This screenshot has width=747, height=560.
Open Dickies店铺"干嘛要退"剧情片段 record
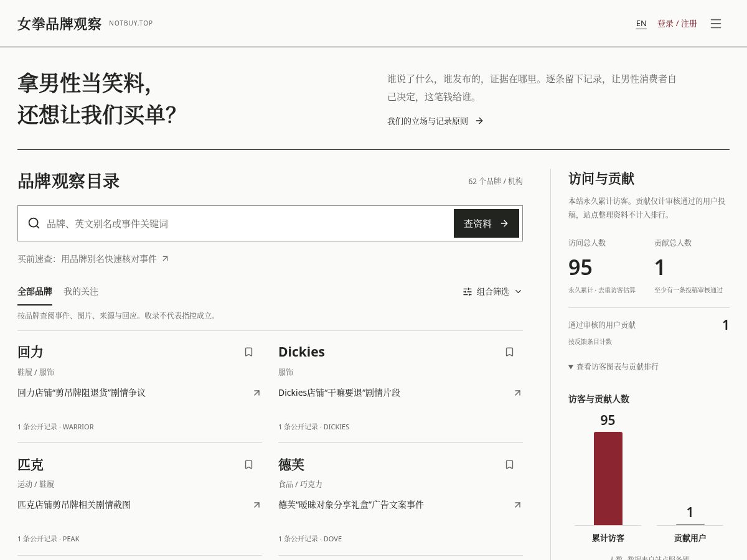coord(339,393)
